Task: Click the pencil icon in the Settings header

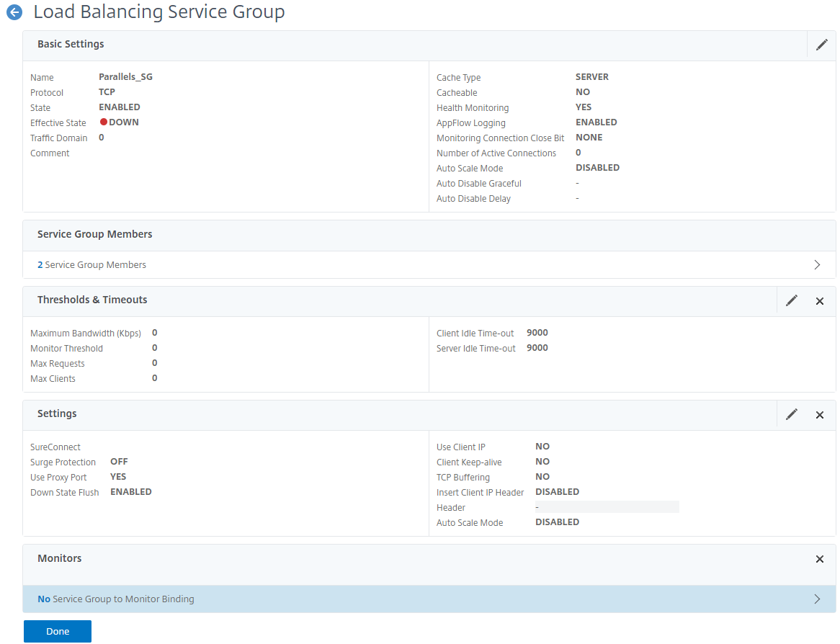Action: [791, 414]
